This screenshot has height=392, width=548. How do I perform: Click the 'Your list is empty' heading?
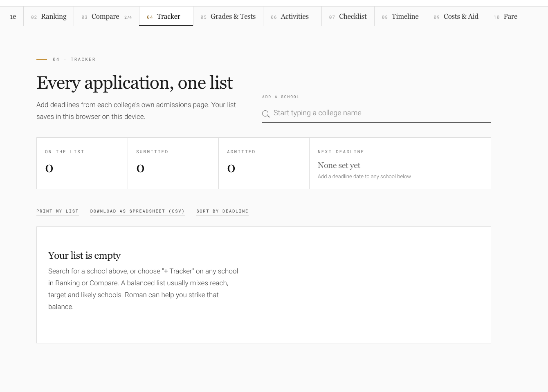(84, 255)
